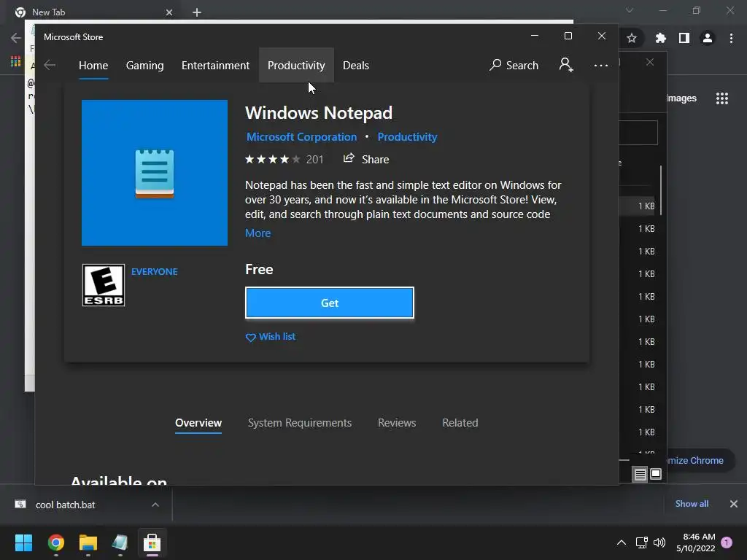The width and height of the screenshot is (747, 560).
Task: Close the downloads bar
Action: point(734,504)
